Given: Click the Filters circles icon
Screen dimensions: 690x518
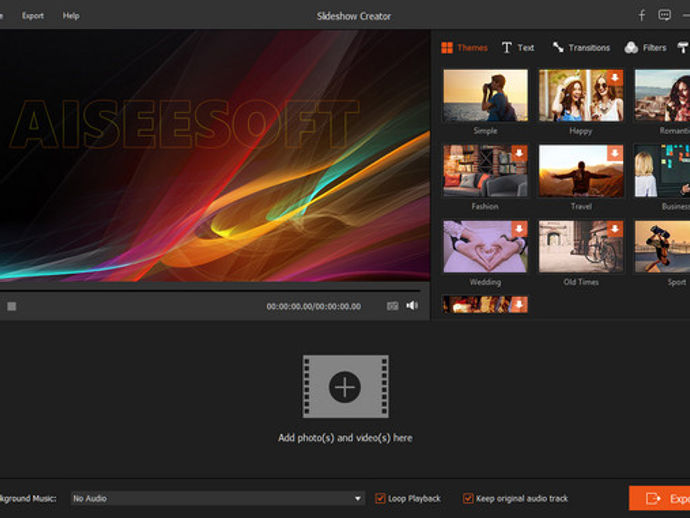Looking at the screenshot, I should coord(631,48).
